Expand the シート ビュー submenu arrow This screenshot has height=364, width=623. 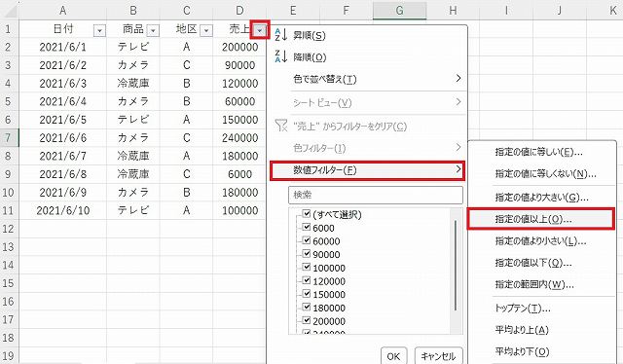458,102
